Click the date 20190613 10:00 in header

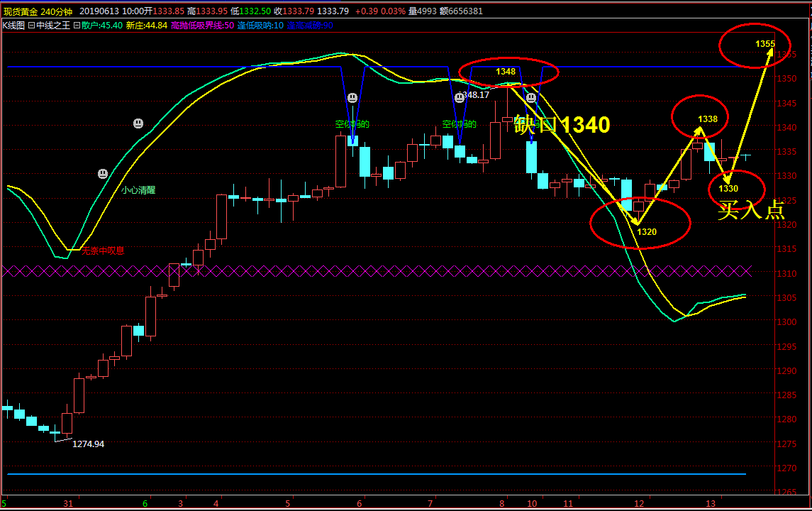tap(111, 11)
